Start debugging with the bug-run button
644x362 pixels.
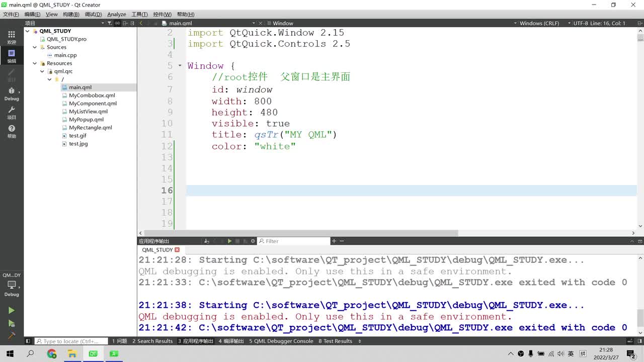tap(12, 323)
